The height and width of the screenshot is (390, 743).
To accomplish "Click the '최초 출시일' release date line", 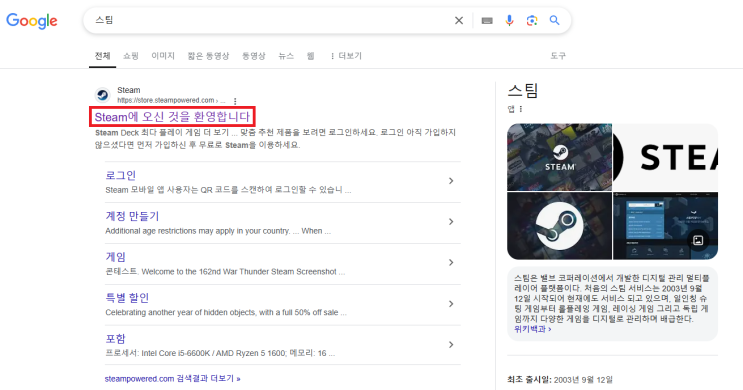I will [x=560, y=380].
